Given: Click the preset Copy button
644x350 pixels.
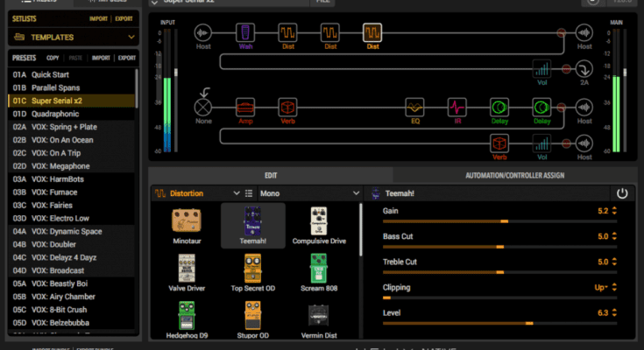Looking at the screenshot, I should pyautogui.click(x=53, y=58).
